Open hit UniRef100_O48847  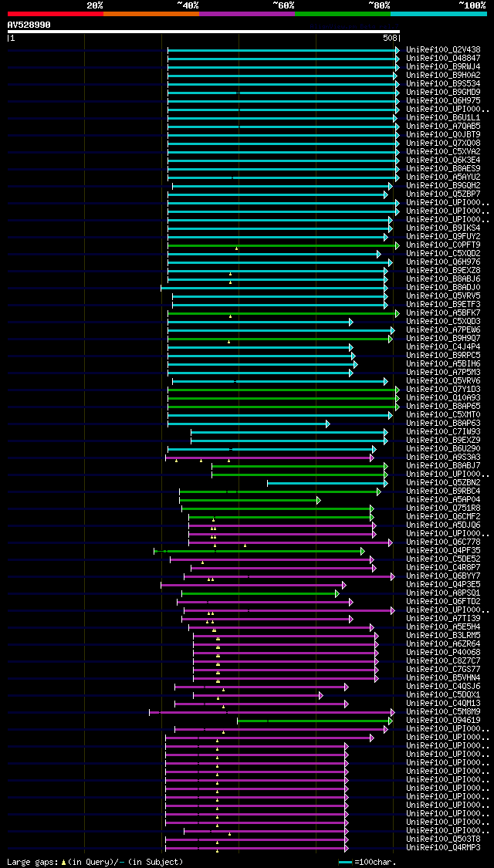(x=443, y=58)
